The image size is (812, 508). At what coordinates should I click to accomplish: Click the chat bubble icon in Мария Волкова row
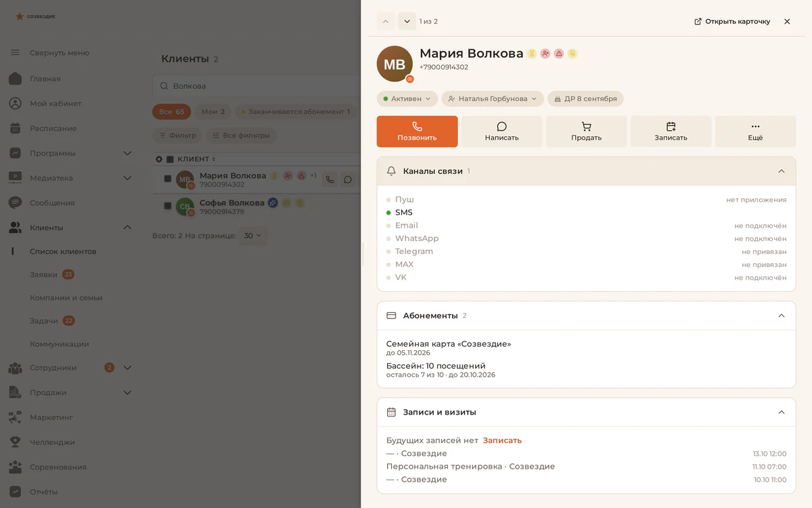click(347, 179)
